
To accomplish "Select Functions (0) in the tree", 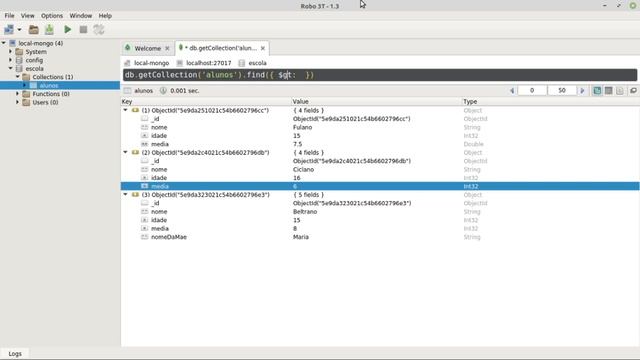I will click(x=51, y=94).
